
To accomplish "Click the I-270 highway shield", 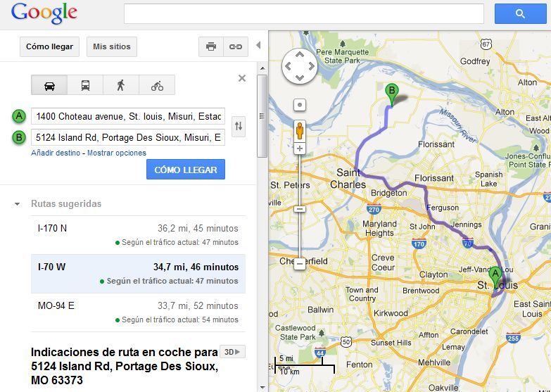I will (x=374, y=208).
